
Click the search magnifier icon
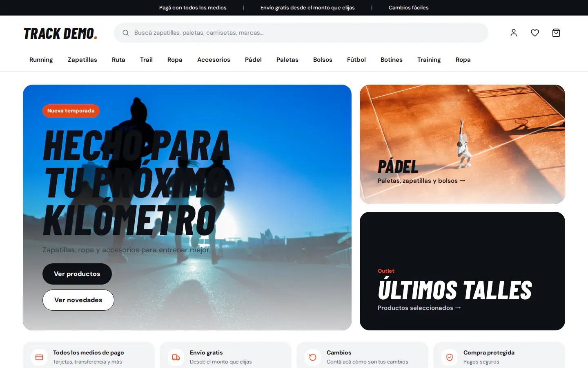126,33
